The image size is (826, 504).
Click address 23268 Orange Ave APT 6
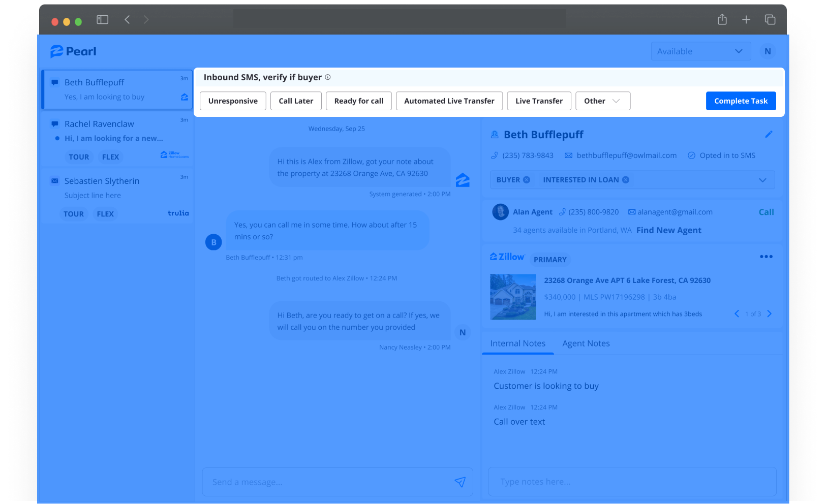(627, 280)
